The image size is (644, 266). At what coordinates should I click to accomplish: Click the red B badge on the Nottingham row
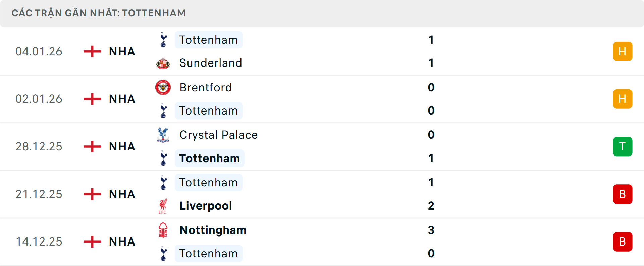[623, 241]
